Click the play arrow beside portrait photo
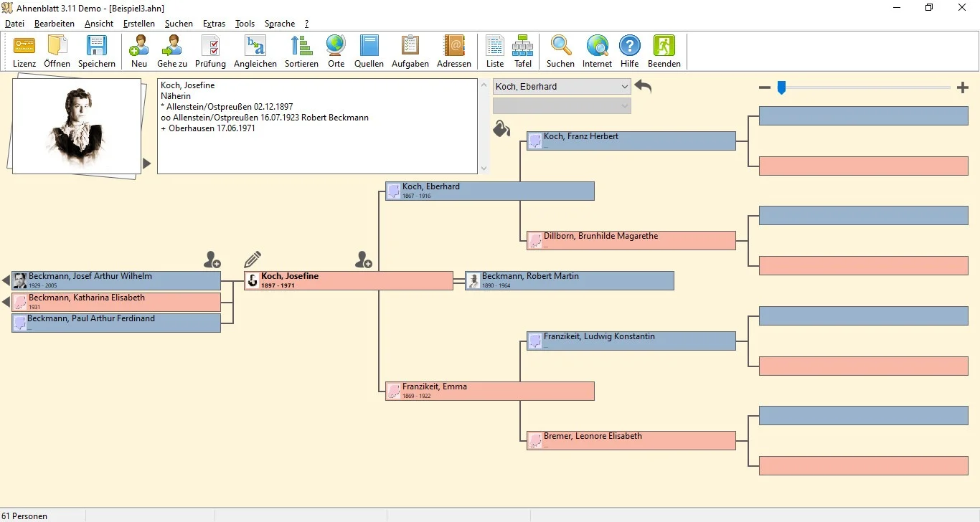980x522 pixels. click(x=147, y=163)
